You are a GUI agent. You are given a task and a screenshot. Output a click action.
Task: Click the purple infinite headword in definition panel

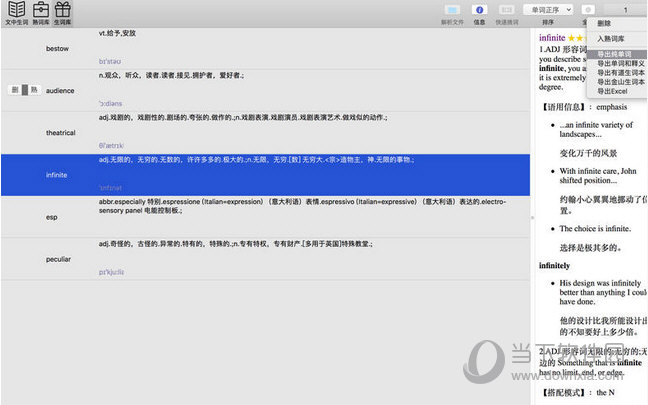(x=552, y=38)
